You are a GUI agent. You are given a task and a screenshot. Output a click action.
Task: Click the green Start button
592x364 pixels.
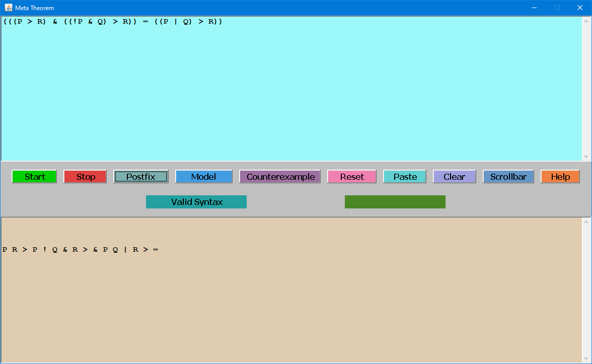coord(34,177)
